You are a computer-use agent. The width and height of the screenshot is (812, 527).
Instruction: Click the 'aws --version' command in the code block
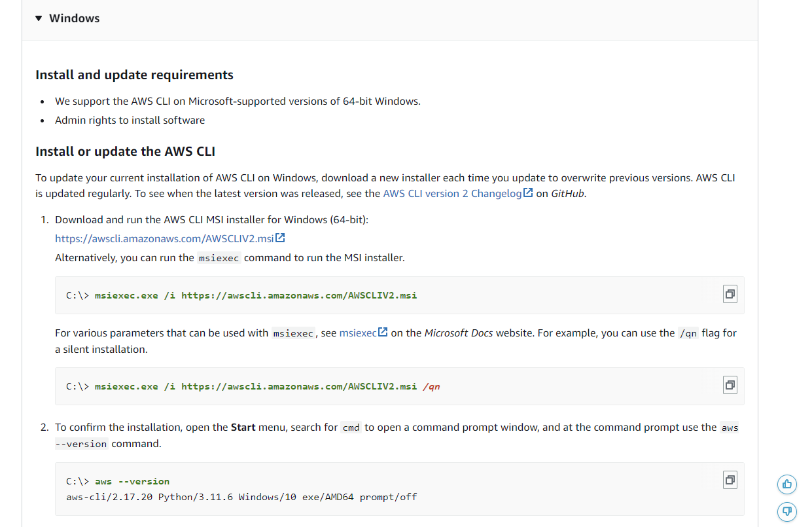tap(132, 481)
